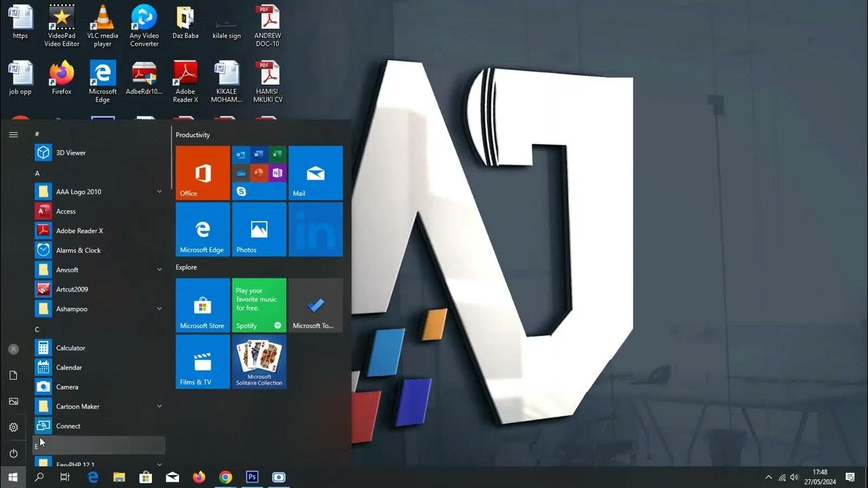Click the user account icon in Start sidebar
Image resolution: width=868 pixels, height=488 pixels.
pos(13,349)
